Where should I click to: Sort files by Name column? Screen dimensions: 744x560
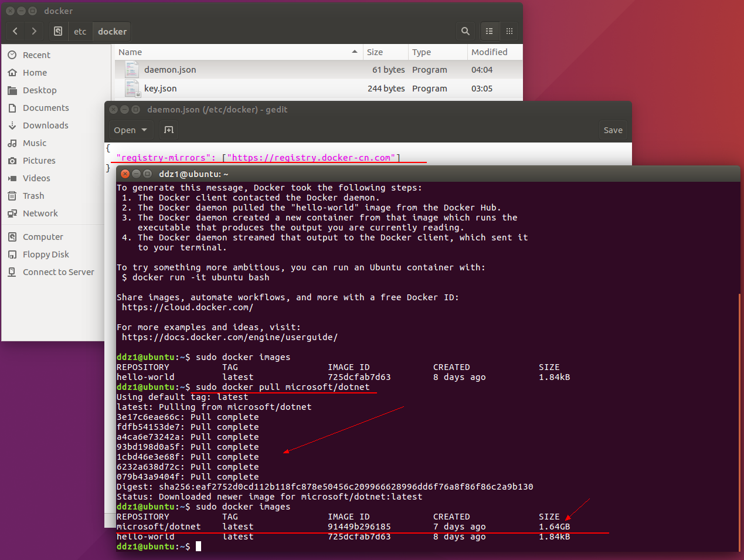click(x=237, y=52)
